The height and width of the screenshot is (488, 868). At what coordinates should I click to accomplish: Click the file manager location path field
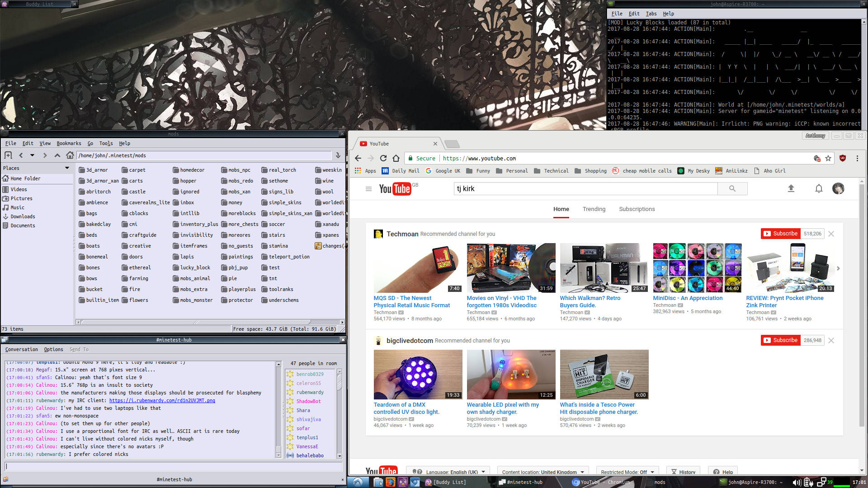point(204,155)
